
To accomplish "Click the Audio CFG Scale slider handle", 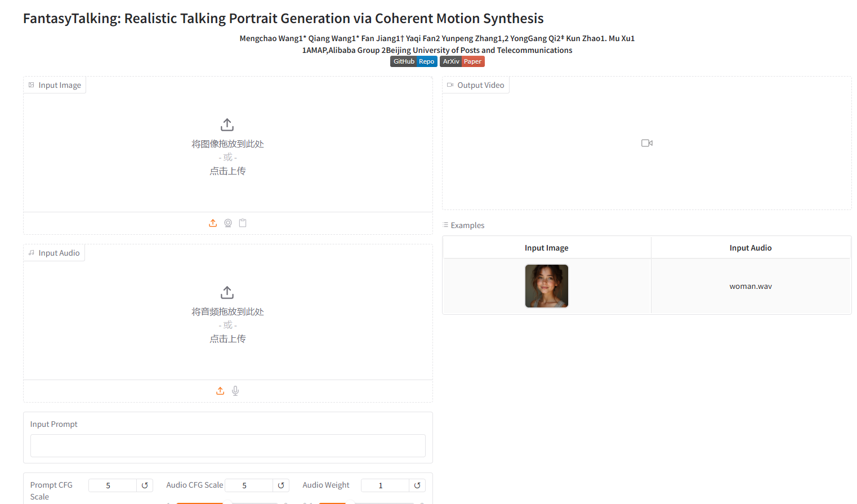I will coord(227,502).
